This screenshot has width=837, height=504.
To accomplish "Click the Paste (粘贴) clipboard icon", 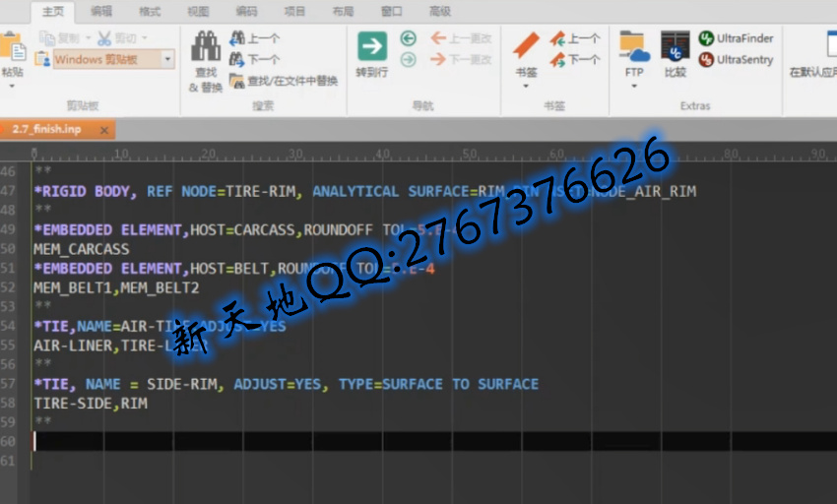I will point(12,48).
